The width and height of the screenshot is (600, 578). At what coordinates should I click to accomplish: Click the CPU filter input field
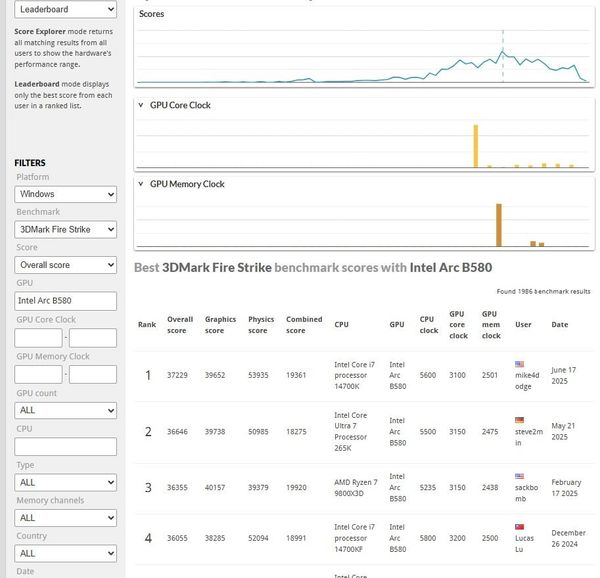pyautogui.click(x=65, y=446)
